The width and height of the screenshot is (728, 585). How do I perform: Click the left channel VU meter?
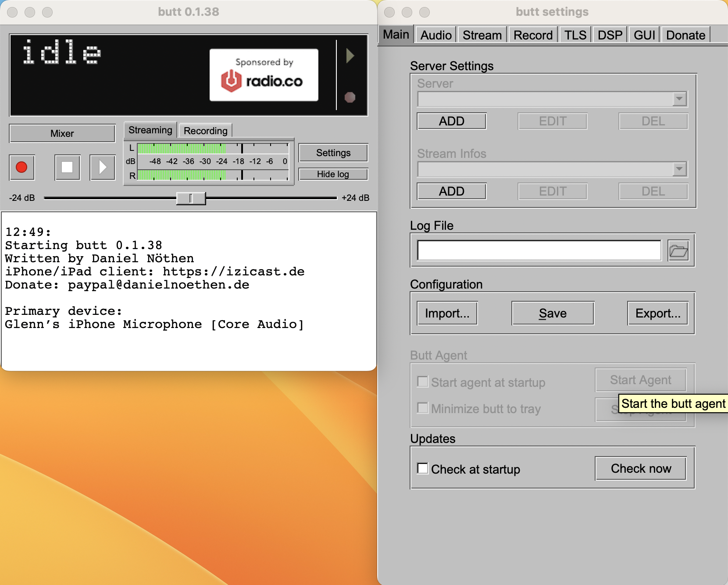click(213, 148)
